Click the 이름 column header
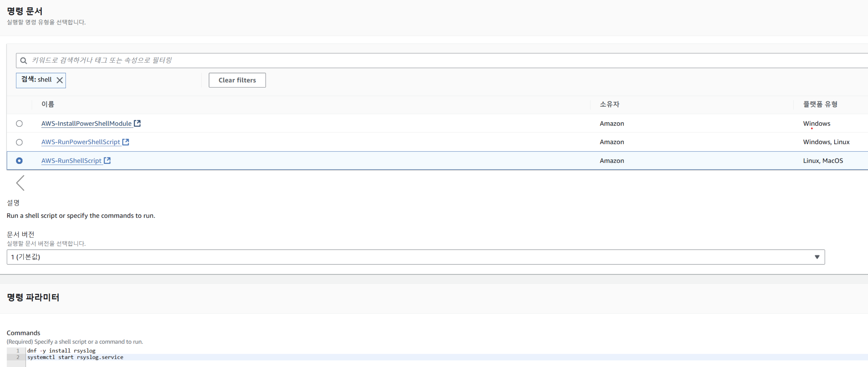Viewport: 868px width, 367px height. 48,104
